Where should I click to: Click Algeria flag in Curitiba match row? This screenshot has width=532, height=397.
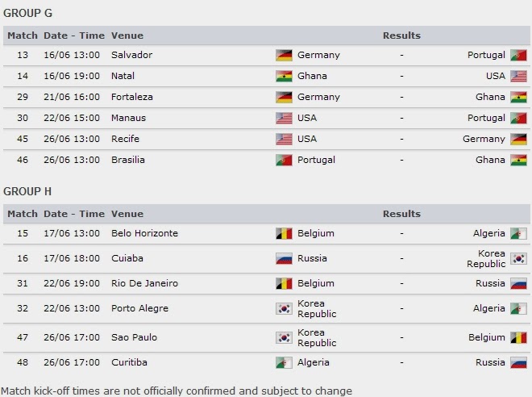(x=284, y=362)
